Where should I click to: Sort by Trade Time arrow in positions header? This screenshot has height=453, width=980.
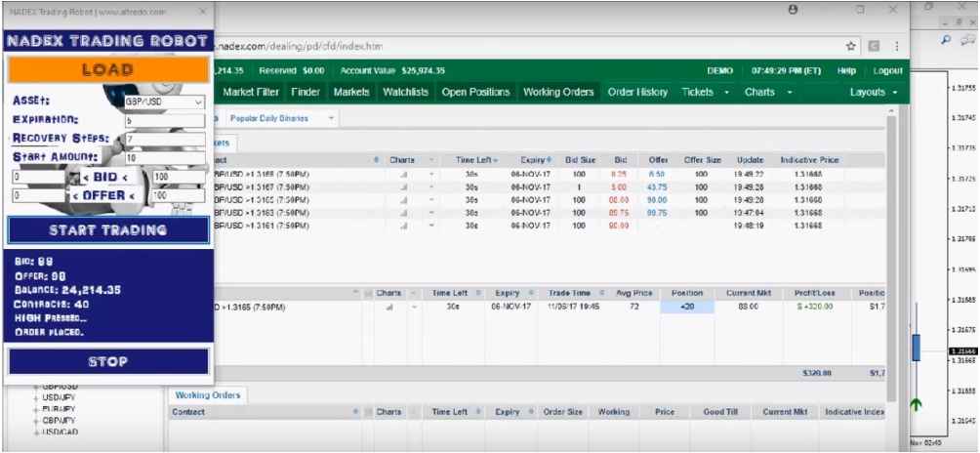coord(602,293)
